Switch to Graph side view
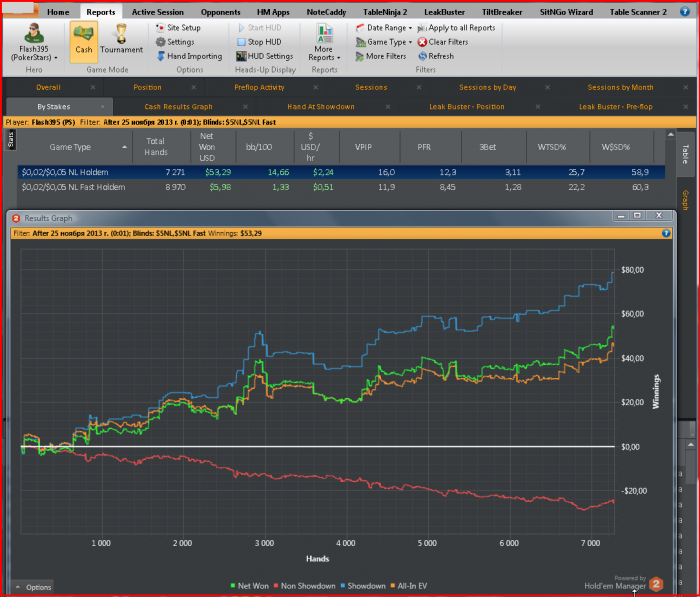The height and width of the screenshot is (597, 700). pyautogui.click(x=684, y=200)
